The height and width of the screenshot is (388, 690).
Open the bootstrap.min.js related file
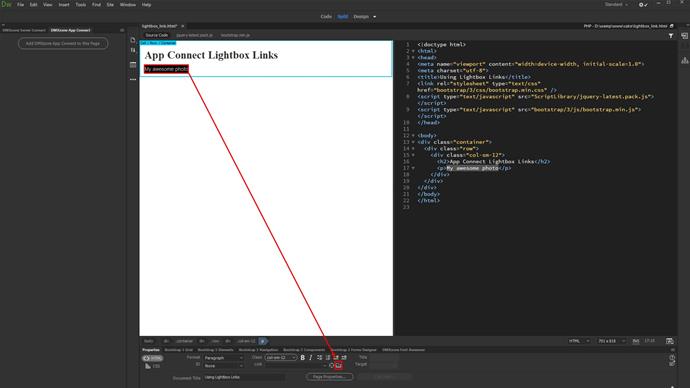pyautogui.click(x=235, y=35)
